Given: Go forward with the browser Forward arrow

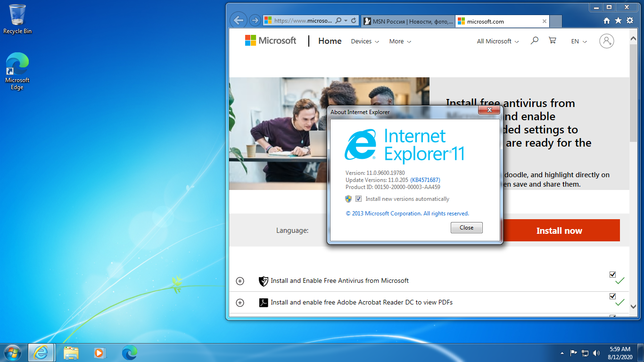Looking at the screenshot, I should 255,20.
